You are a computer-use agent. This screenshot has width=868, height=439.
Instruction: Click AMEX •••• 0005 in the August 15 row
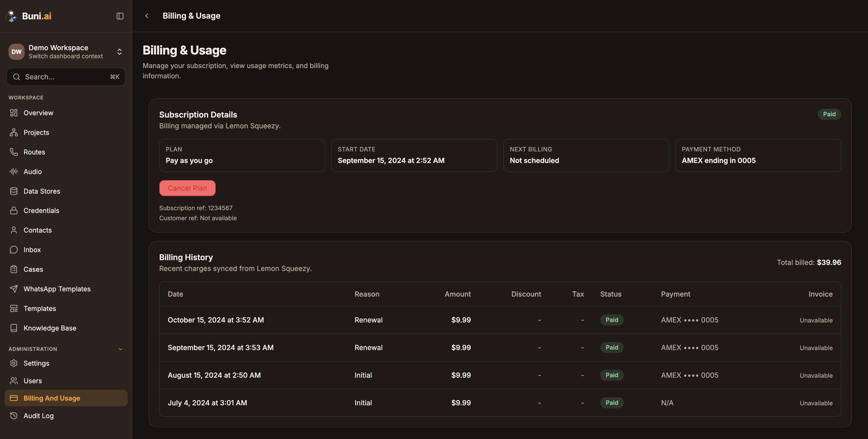click(689, 375)
